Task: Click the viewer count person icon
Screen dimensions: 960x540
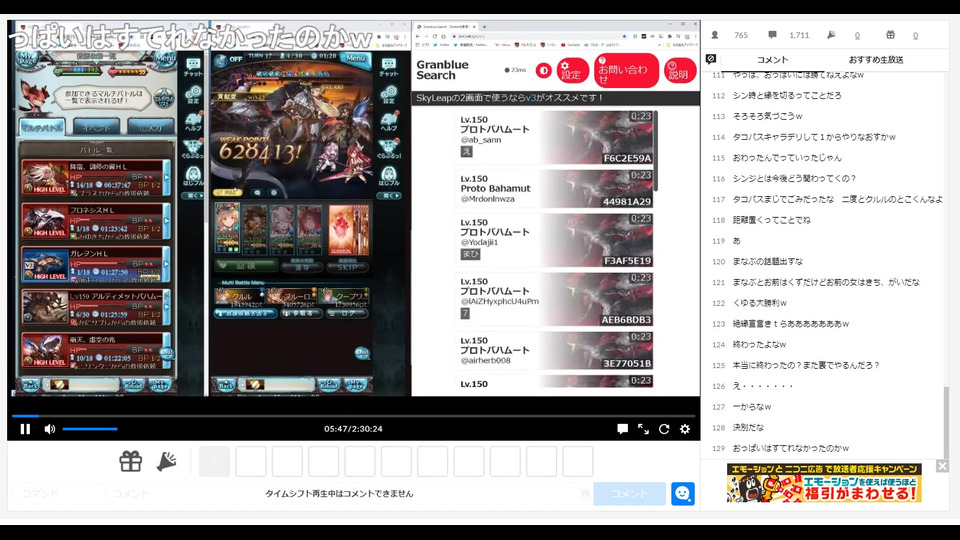Action: [x=714, y=35]
